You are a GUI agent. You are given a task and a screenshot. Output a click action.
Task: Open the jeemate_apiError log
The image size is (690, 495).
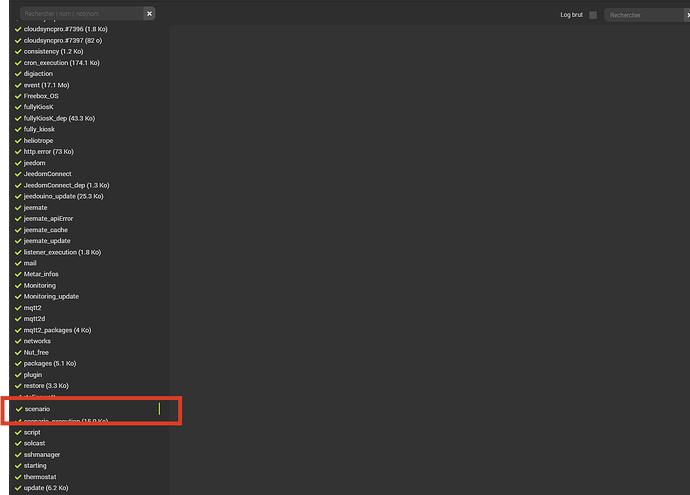[48, 219]
